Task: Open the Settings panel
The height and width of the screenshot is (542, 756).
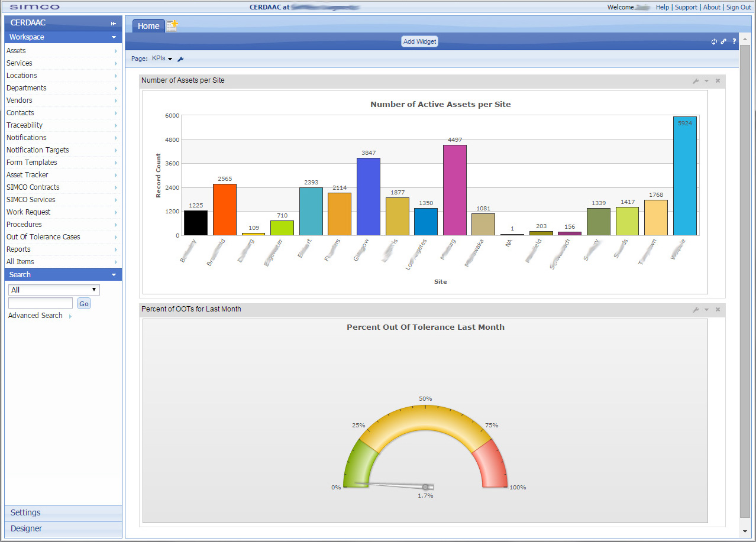Action: (x=63, y=513)
